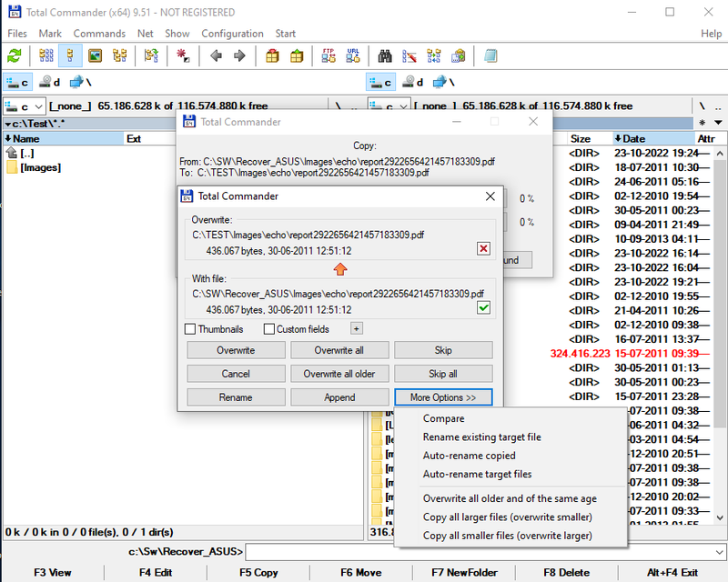The image size is (728, 582).
Task: Click Overwrite all older button
Action: click(339, 374)
